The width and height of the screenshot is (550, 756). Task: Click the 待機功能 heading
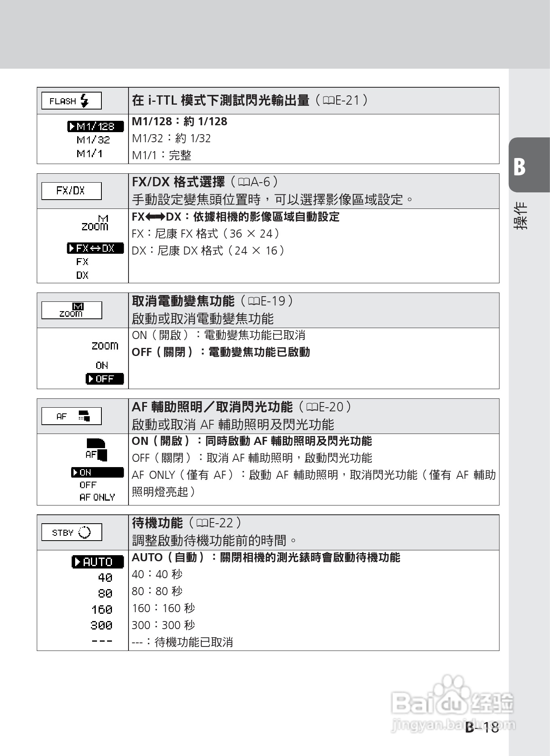[x=158, y=523]
